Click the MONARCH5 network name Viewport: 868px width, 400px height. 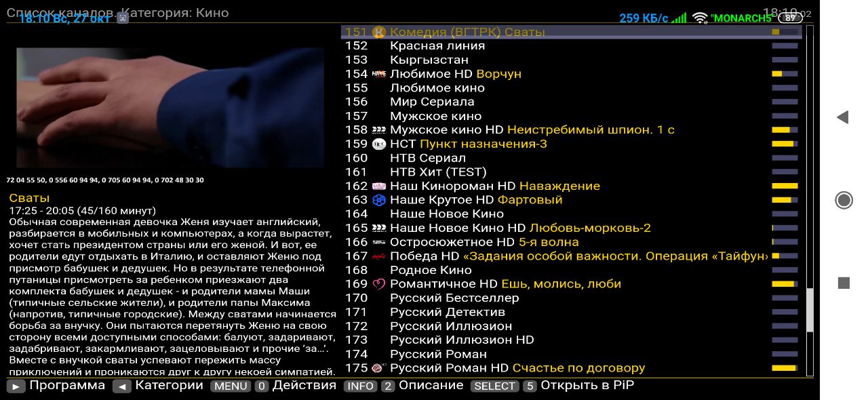click(x=741, y=18)
